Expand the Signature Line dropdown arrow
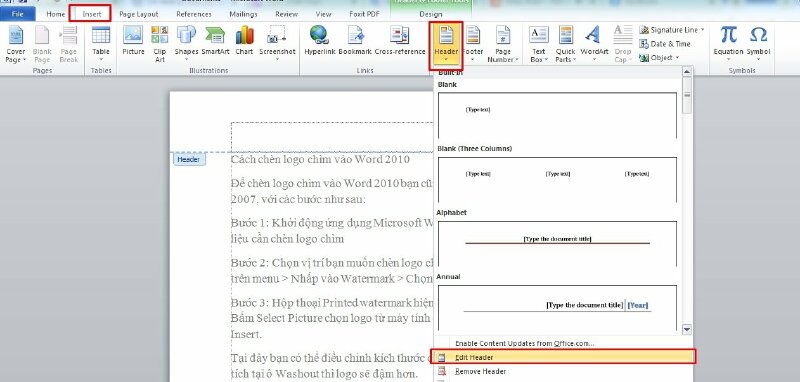This screenshot has height=382, width=800. click(703, 30)
